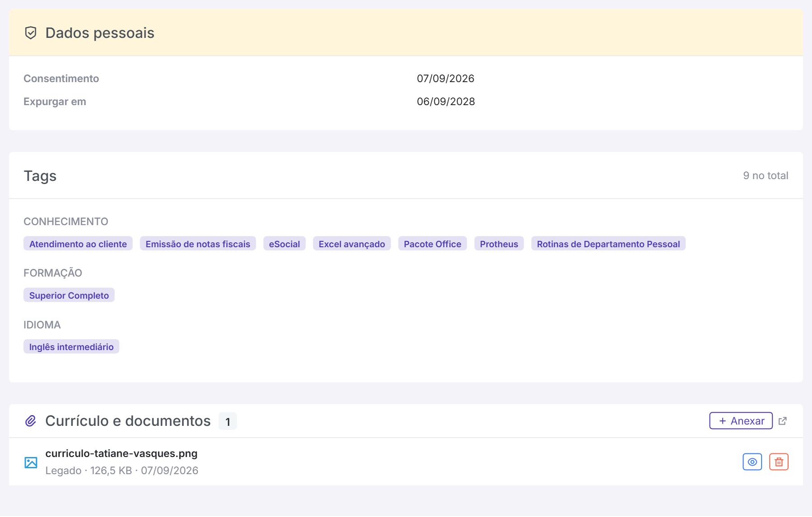812x517 pixels.
Task: Click the FORMAÇÃO category label
Action: point(53,272)
